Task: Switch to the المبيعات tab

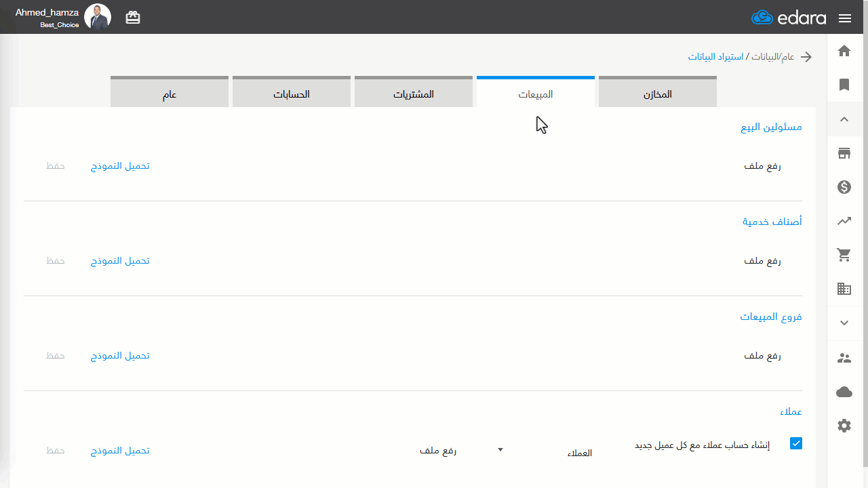Action: point(536,92)
